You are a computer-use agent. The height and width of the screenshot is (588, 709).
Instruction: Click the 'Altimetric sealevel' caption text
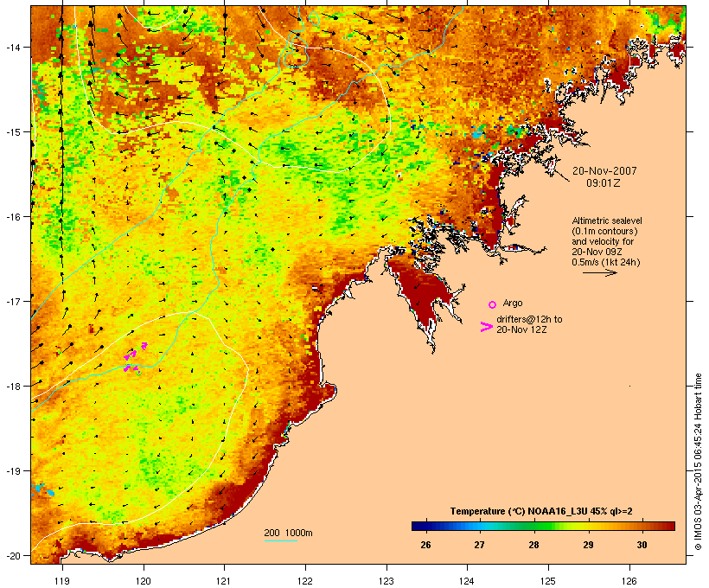(x=607, y=220)
